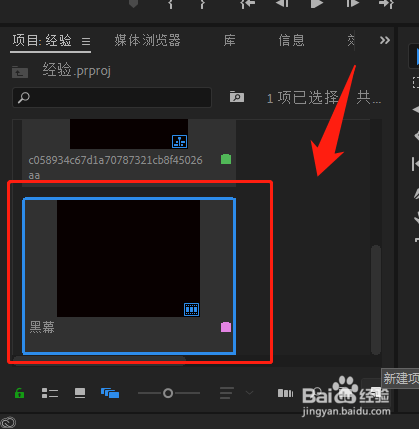Click the Sort icons button

click(x=227, y=393)
